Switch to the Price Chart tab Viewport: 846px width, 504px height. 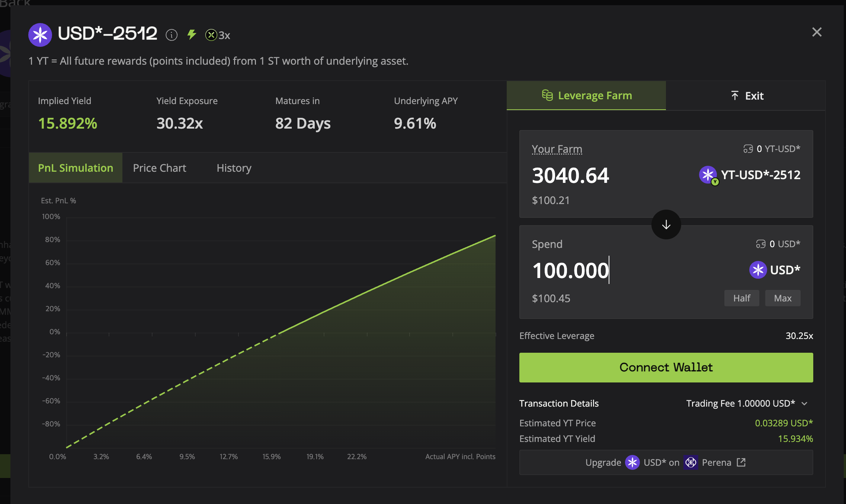(159, 168)
